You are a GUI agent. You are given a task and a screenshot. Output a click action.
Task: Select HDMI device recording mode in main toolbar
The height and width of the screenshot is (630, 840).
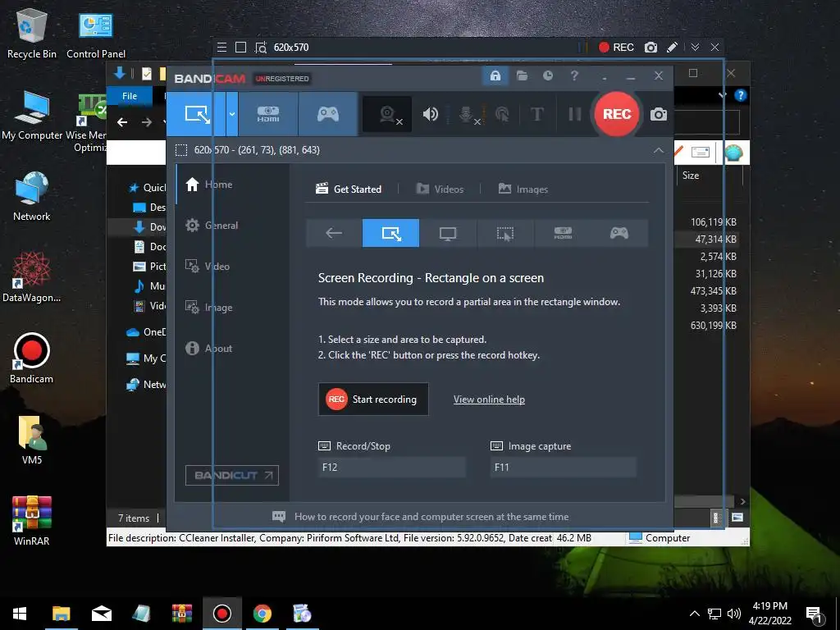(x=268, y=114)
